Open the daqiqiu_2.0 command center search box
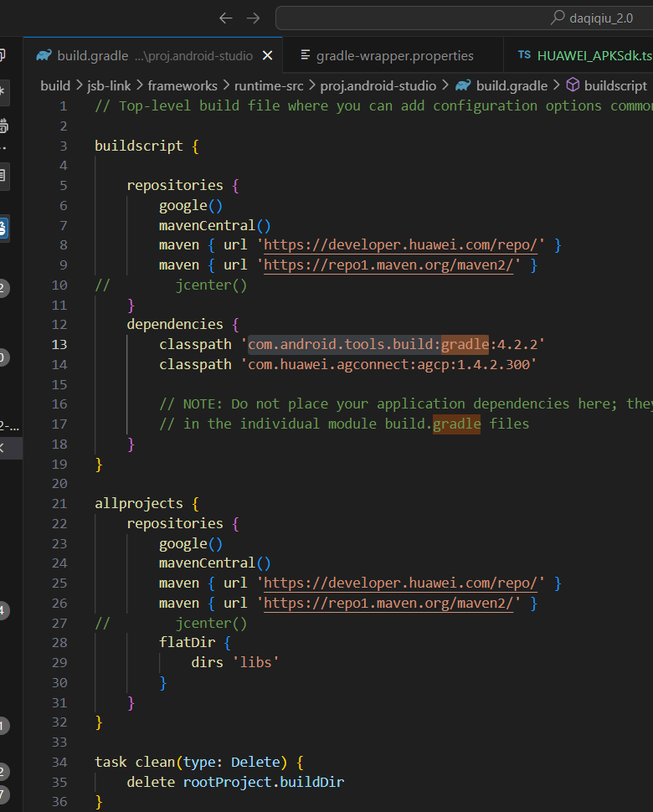This screenshot has height=812, width=653. pos(464,18)
